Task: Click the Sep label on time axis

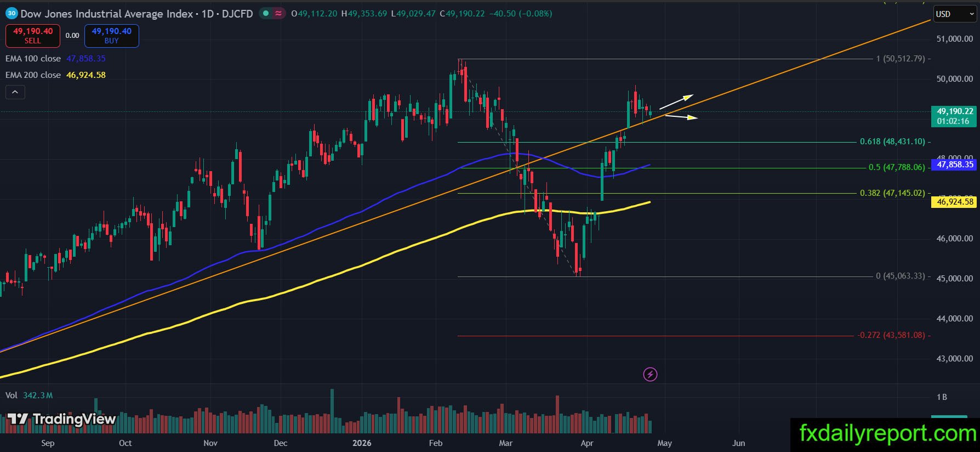Action: click(48, 443)
